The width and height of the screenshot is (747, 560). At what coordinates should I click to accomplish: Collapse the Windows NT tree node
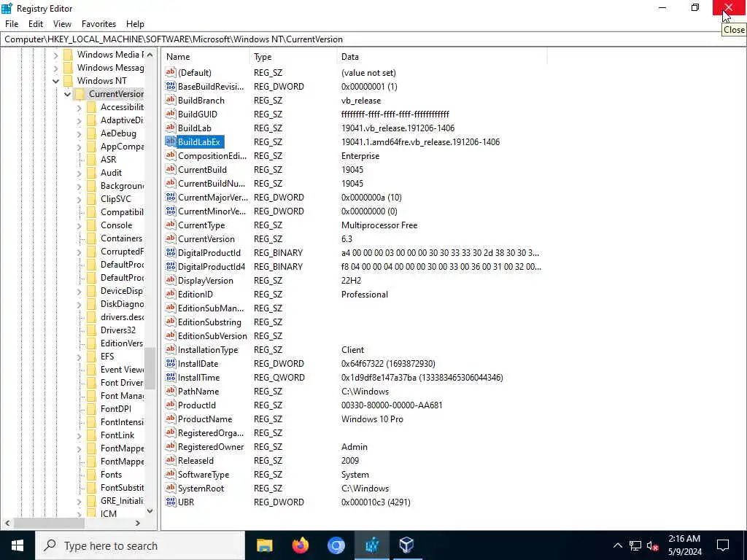[55, 81]
